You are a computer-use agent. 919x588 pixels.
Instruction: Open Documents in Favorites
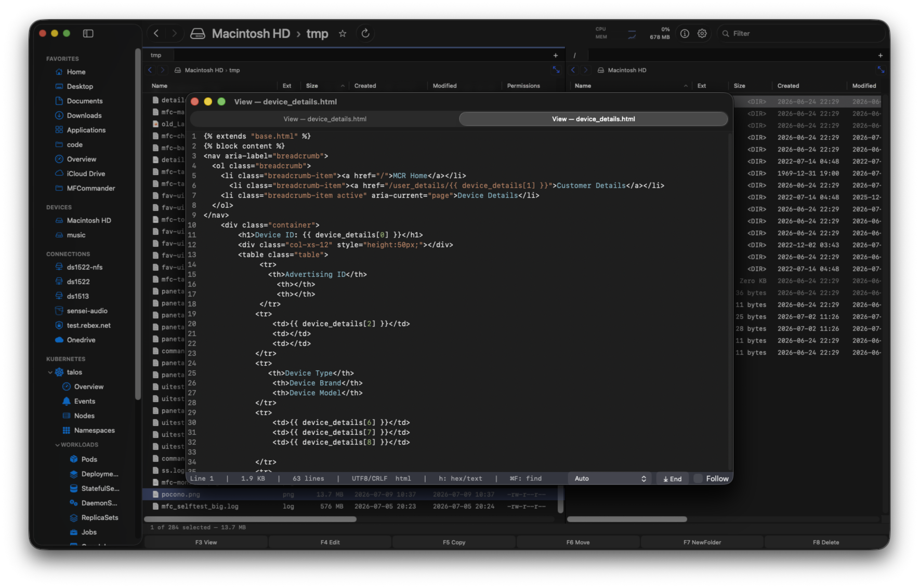coord(84,101)
